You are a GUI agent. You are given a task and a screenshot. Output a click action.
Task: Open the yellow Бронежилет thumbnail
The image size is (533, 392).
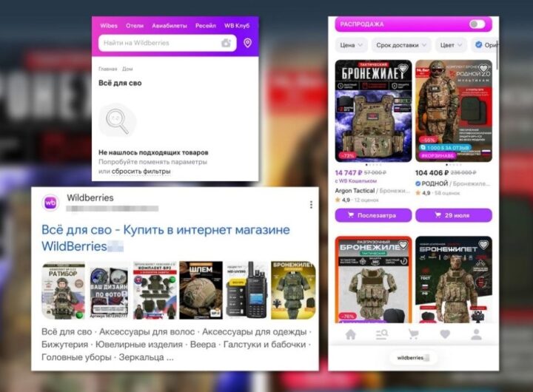pos(293,291)
